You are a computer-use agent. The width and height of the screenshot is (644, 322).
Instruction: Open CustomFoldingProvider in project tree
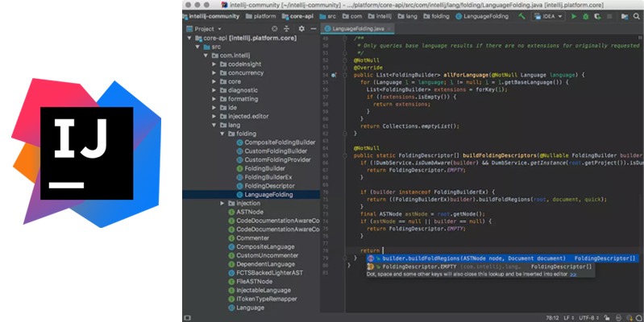(x=277, y=159)
